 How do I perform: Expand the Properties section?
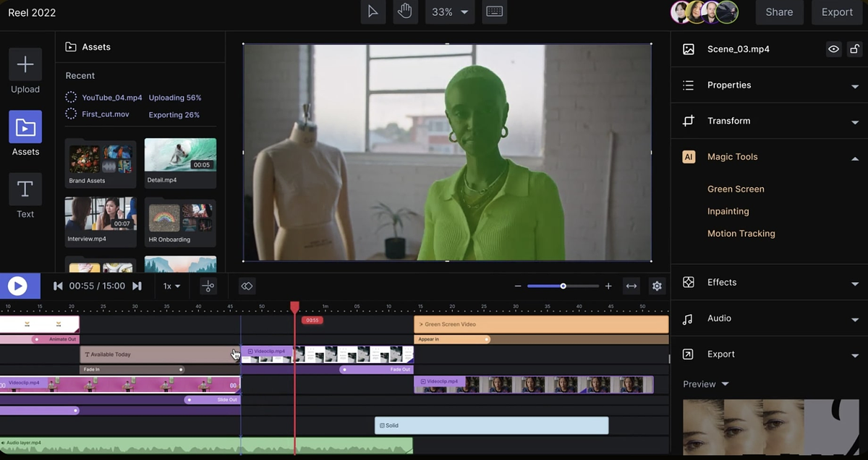tap(728, 85)
